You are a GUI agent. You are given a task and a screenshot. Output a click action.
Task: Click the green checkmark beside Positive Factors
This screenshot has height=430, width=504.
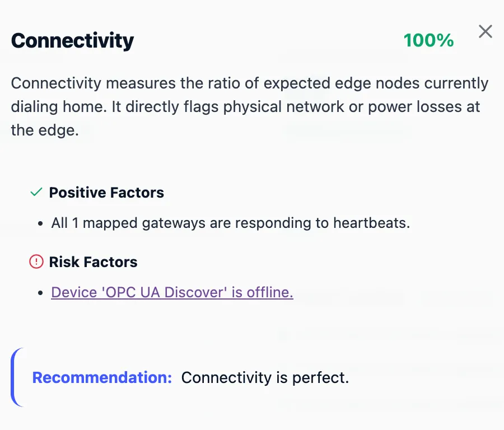pyautogui.click(x=36, y=192)
